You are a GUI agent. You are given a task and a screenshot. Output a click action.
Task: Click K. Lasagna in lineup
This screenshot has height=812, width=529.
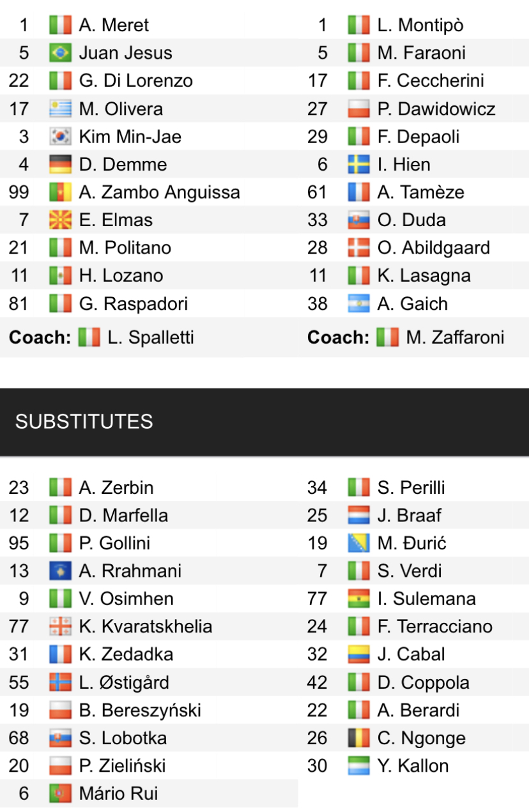coord(424,276)
